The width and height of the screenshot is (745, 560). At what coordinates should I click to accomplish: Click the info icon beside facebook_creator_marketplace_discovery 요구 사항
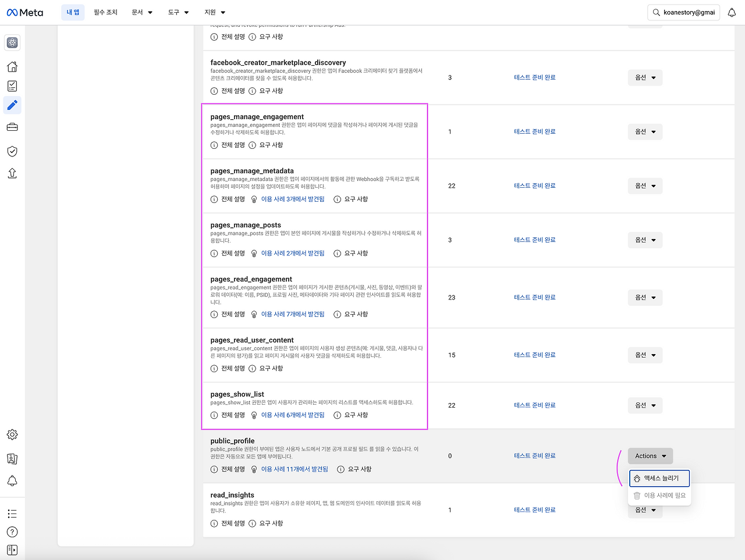(253, 91)
